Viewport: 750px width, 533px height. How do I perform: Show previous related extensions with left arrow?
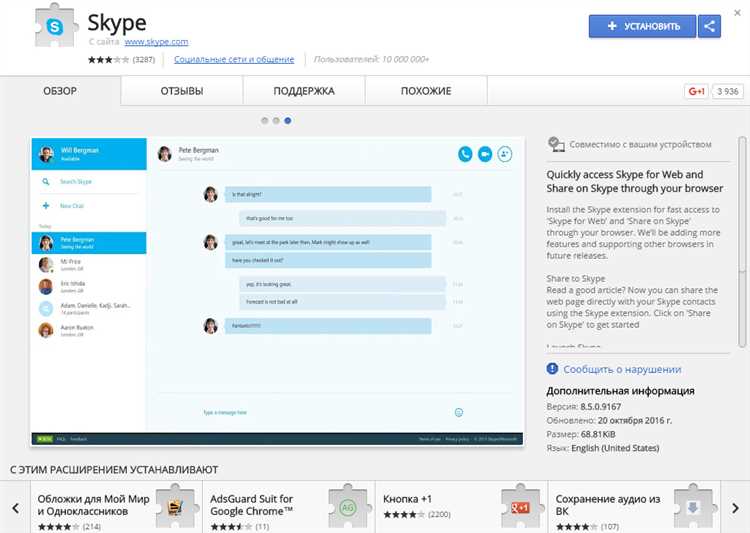pyautogui.click(x=15, y=508)
